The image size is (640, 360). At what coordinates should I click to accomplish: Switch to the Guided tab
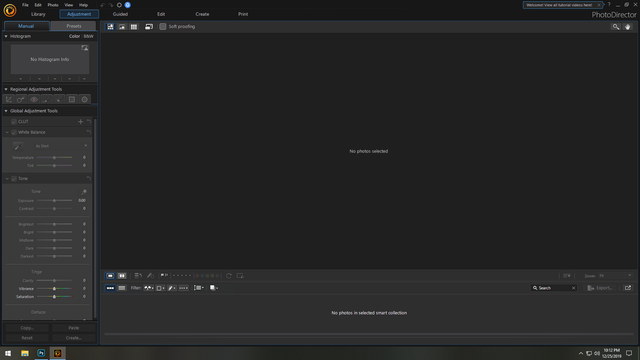coord(120,14)
